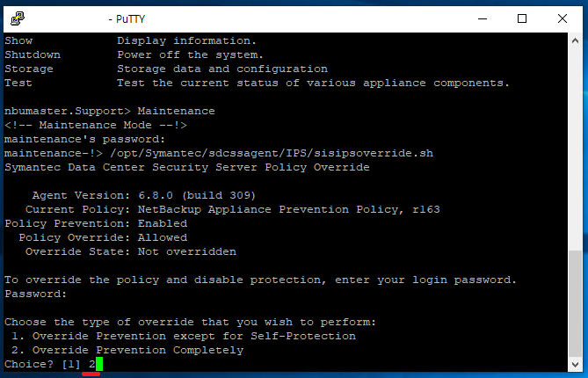Click the vertical scrollbar thumb
588x378 pixels.
pos(575,303)
